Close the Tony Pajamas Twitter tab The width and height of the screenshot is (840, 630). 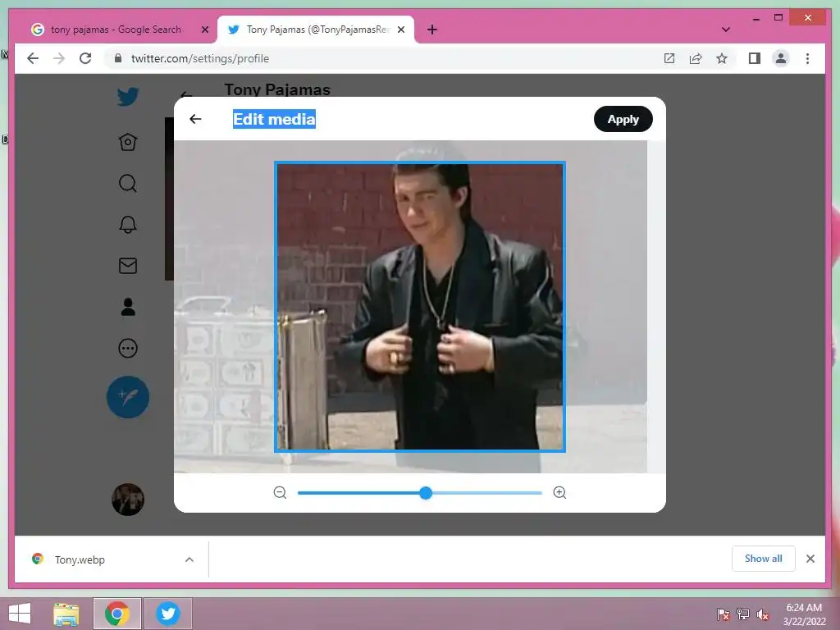[400, 30]
